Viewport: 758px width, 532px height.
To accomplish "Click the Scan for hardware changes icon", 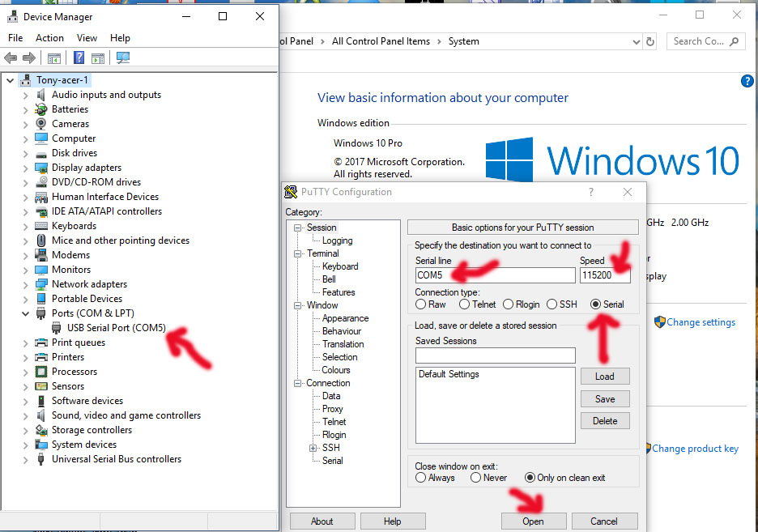I will click(x=123, y=58).
